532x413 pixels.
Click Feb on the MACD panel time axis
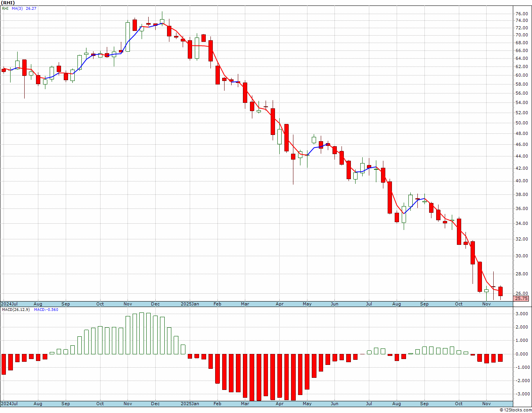click(217, 404)
